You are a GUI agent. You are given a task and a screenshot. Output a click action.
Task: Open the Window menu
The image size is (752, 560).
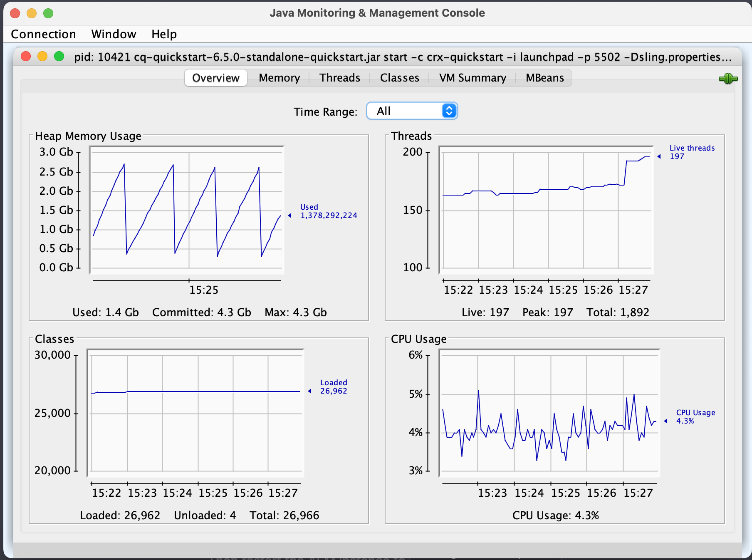tap(114, 34)
